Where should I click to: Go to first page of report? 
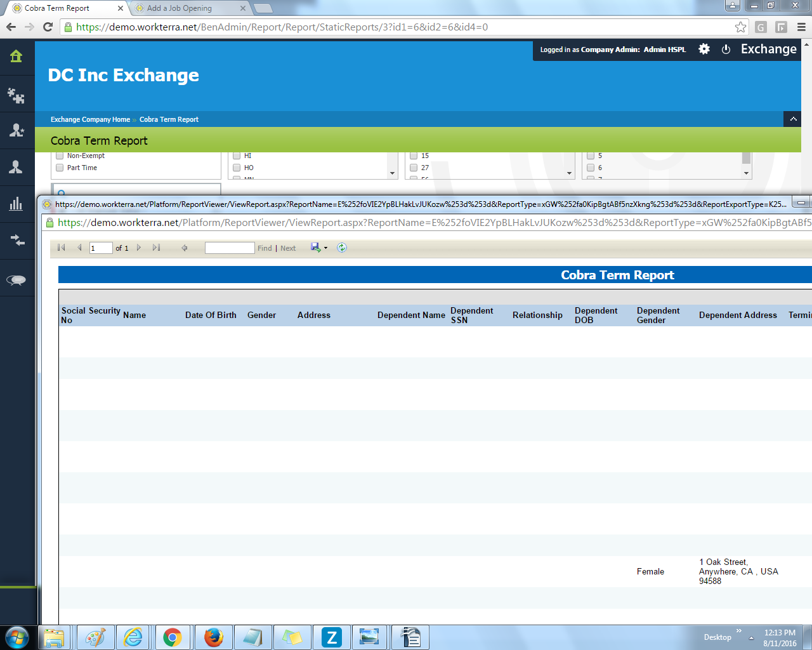point(62,248)
